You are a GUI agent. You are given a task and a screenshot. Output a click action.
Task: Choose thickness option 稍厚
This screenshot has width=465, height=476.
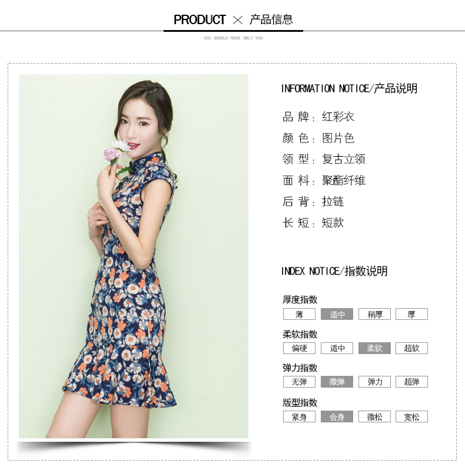pyautogui.click(x=374, y=314)
